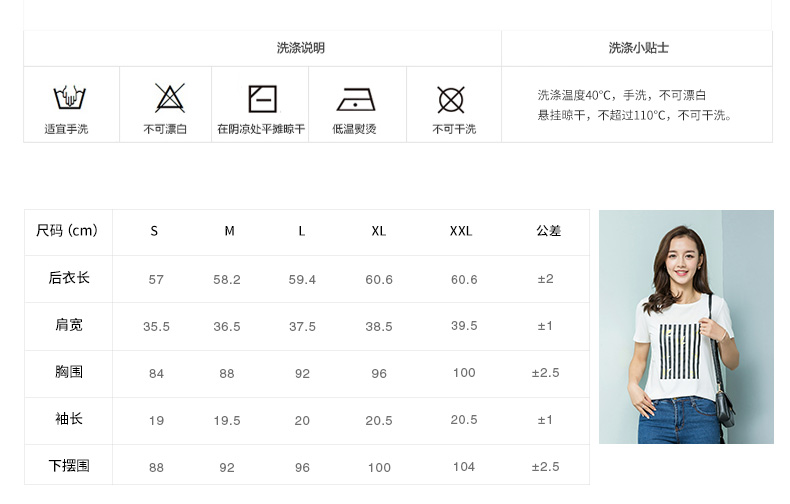Image resolution: width=790 pixels, height=504 pixels.
Task: Click the L size column header
Action: (302, 231)
